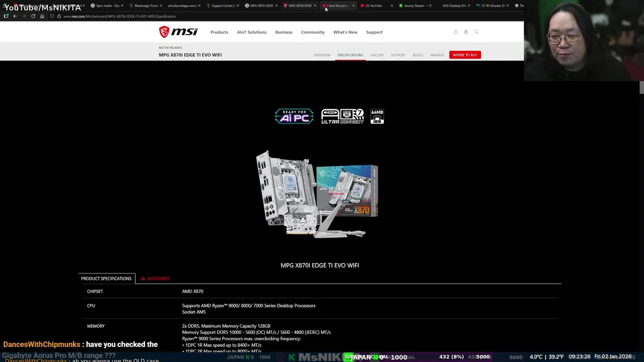This screenshot has width=644, height=362.
Task: Switch to the Blogs product tab
Action: coord(418,55)
